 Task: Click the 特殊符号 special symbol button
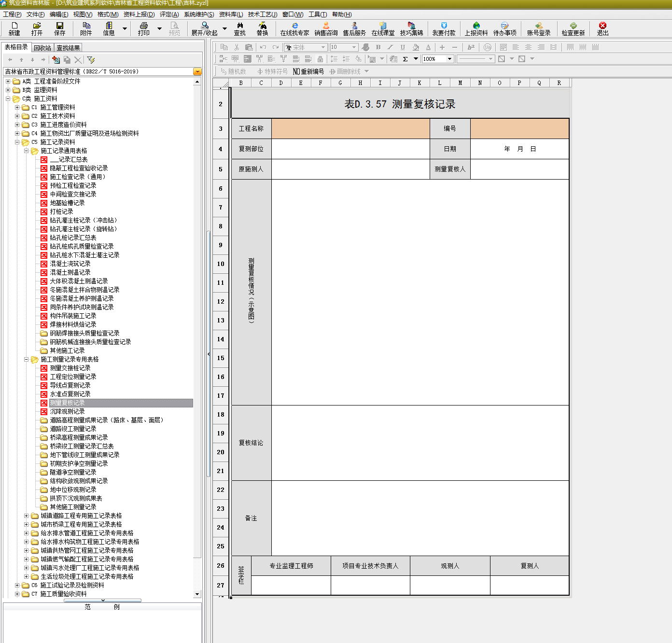click(273, 71)
